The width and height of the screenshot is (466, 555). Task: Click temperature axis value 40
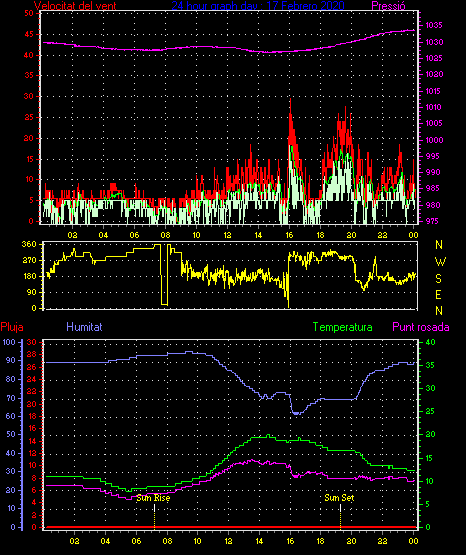tap(430, 342)
